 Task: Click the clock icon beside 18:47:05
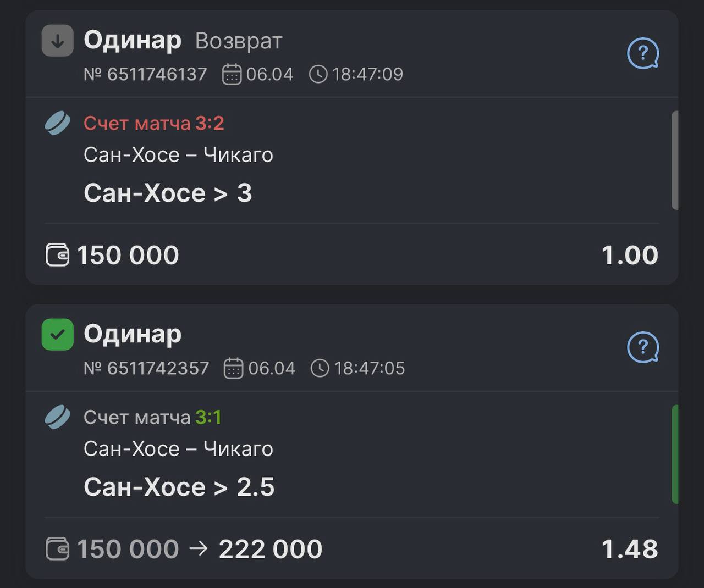320,368
